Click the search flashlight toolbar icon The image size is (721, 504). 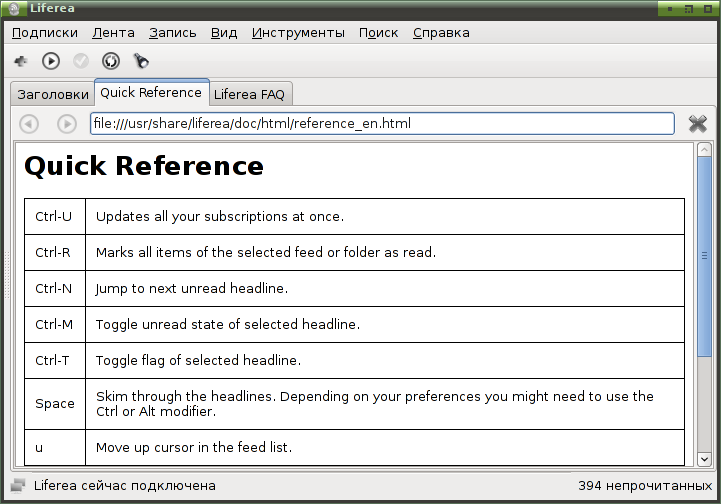[x=141, y=61]
